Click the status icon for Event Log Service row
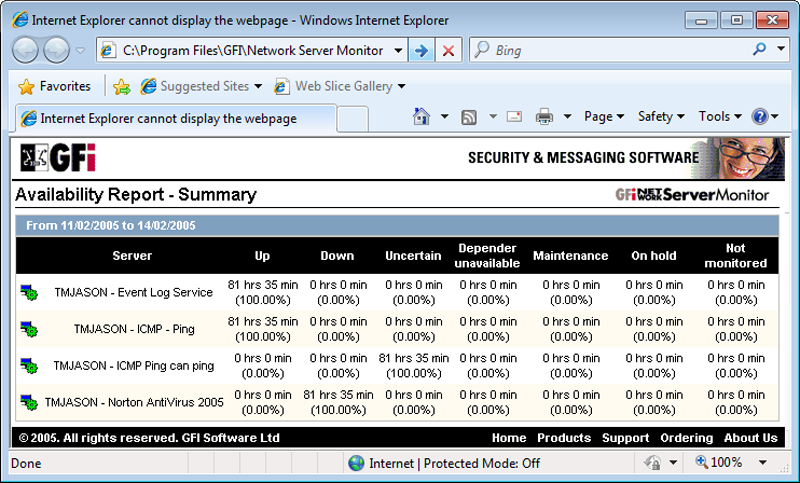Viewport: 800px width, 483px height. (29, 293)
